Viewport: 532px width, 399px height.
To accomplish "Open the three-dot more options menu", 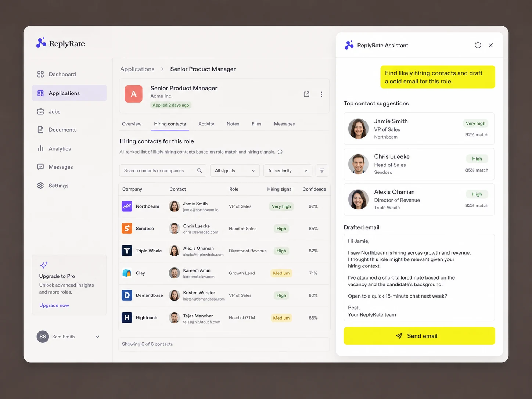I will tap(321, 94).
